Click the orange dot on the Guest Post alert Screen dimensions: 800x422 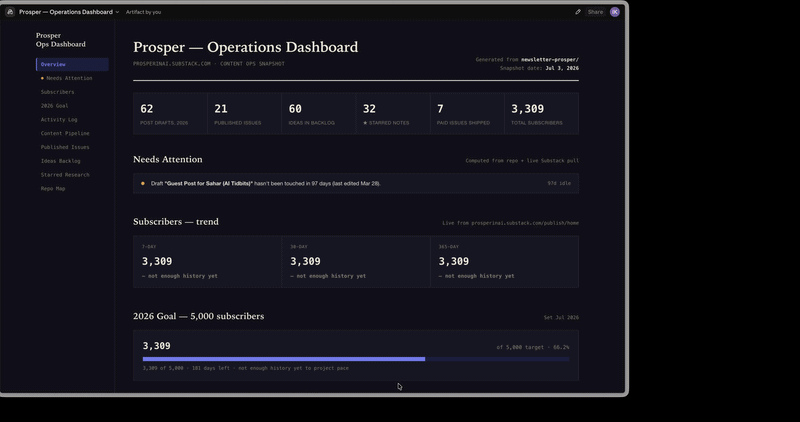click(x=143, y=183)
